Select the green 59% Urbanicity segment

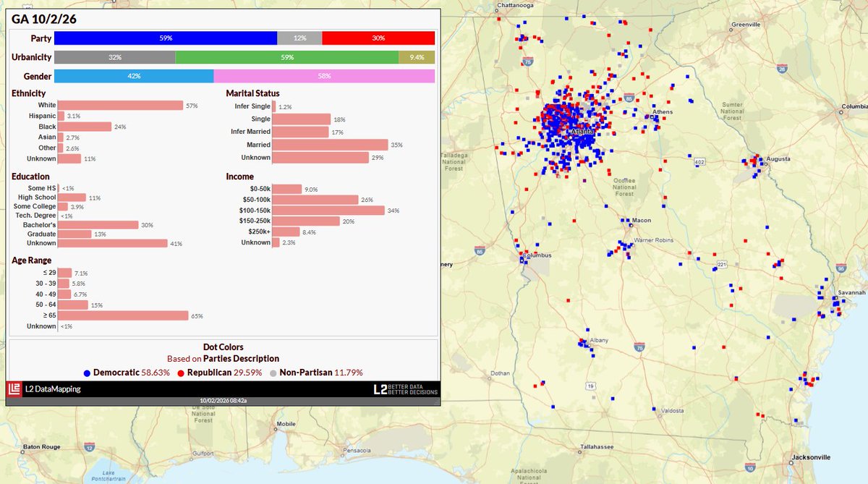[x=286, y=57]
